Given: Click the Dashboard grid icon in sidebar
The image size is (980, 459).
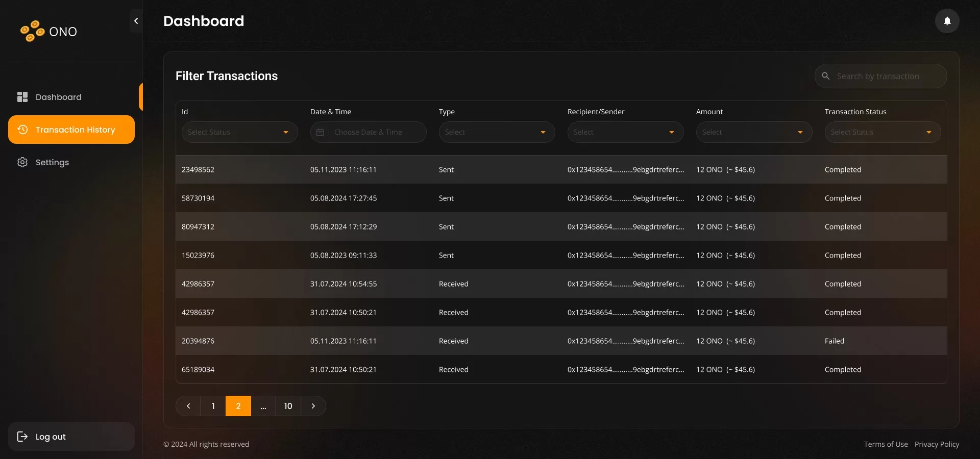Looking at the screenshot, I should coord(22,97).
